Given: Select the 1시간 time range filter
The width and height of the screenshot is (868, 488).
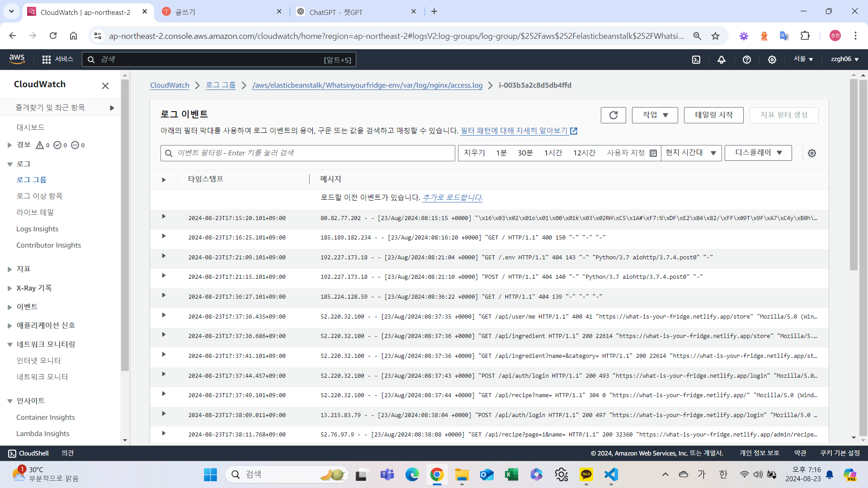Looking at the screenshot, I should coord(553,153).
